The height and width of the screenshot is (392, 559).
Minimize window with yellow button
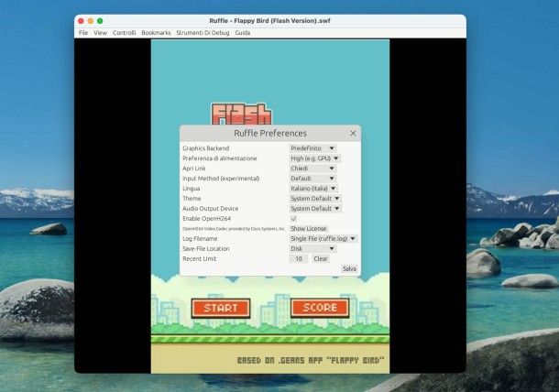(91, 21)
